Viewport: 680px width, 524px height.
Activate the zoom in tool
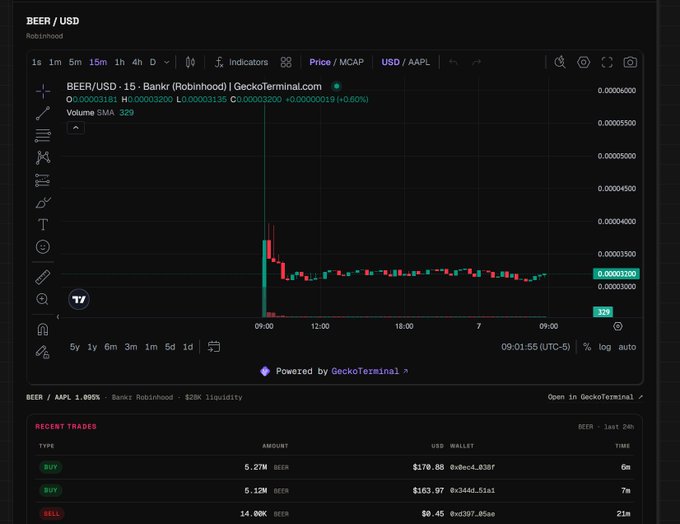(42, 299)
